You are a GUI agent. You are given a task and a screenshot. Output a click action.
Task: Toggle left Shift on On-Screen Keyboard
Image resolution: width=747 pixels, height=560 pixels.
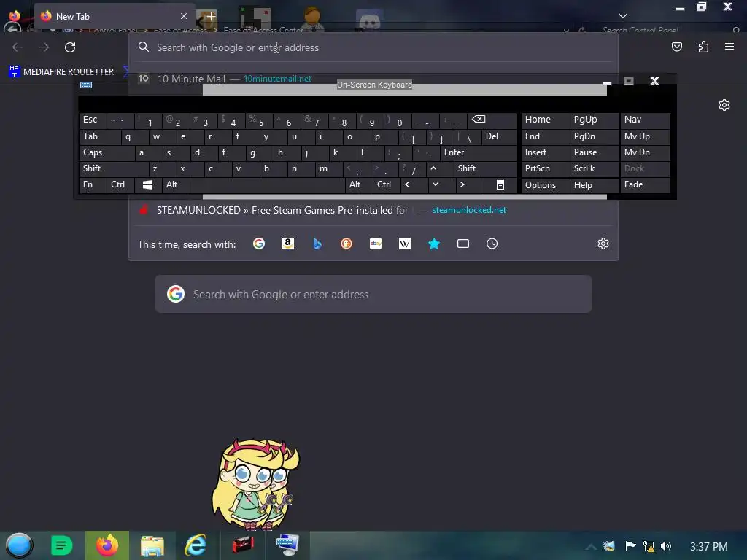pyautogui.click(x=113, y=168)
